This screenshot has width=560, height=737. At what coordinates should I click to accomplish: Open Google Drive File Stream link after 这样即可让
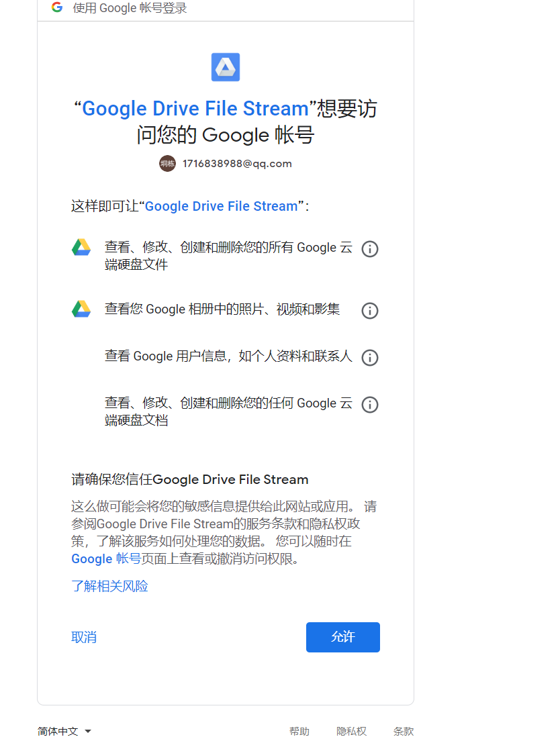pos(221,206)
